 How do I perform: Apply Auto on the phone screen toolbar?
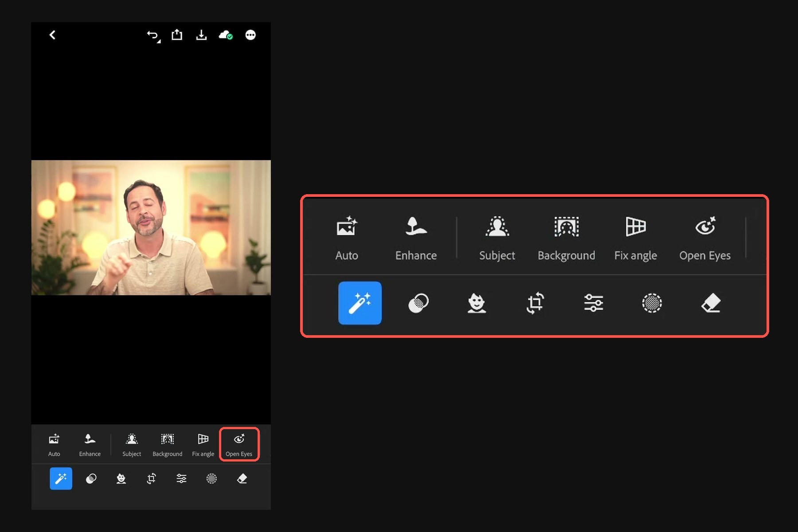point(54,445)
